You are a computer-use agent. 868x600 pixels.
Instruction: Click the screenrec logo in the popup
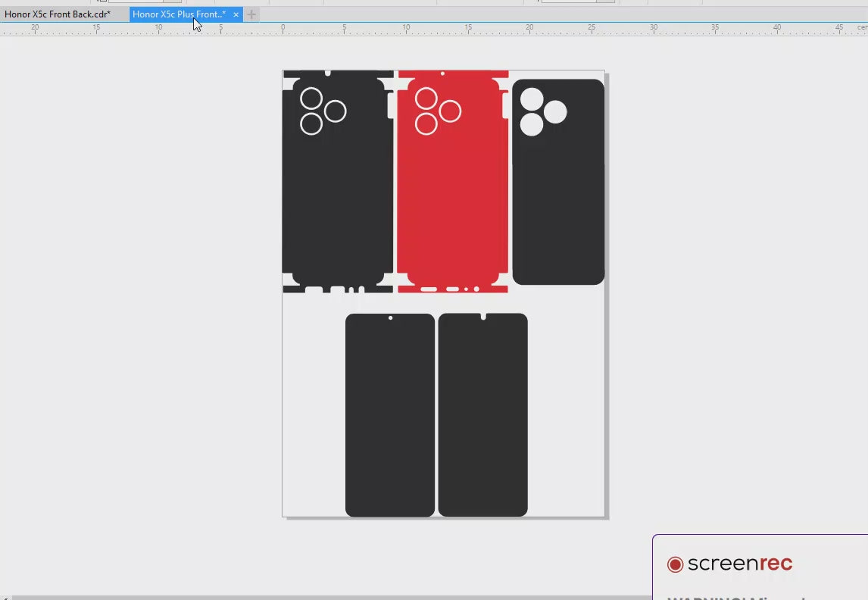730,564
